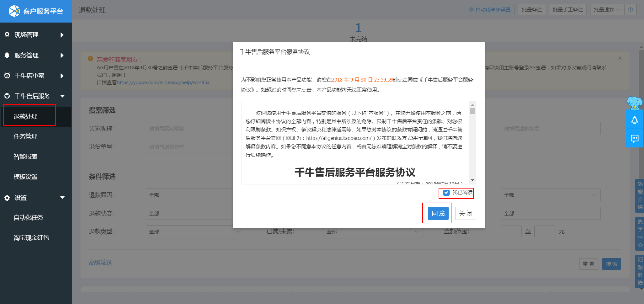Screen dimensions: 644x304
Task: Click the agreement scroll up arrow
Action: [x=472, y=105]
